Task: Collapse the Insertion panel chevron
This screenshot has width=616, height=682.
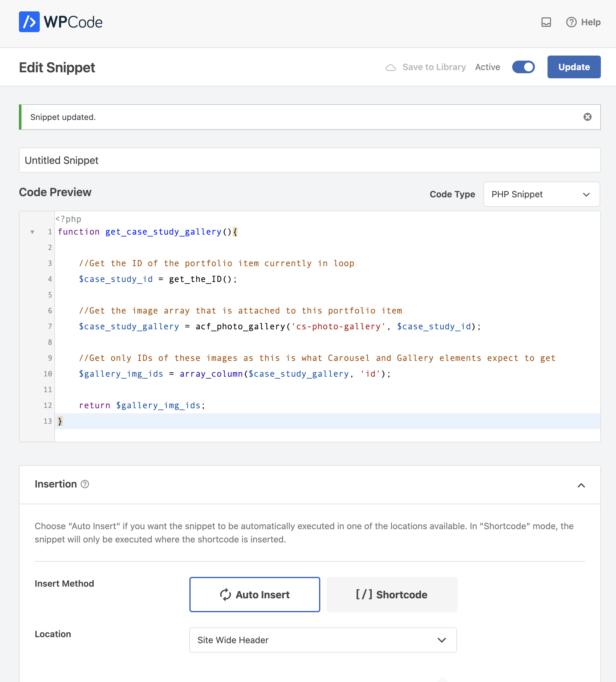Action: (x=581, y=485)
